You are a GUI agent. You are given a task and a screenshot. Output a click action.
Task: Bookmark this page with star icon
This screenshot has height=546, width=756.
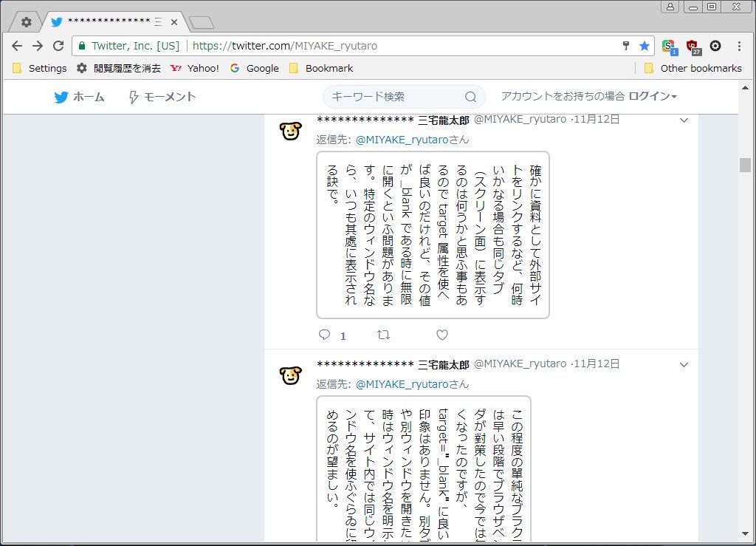point(645,46)
